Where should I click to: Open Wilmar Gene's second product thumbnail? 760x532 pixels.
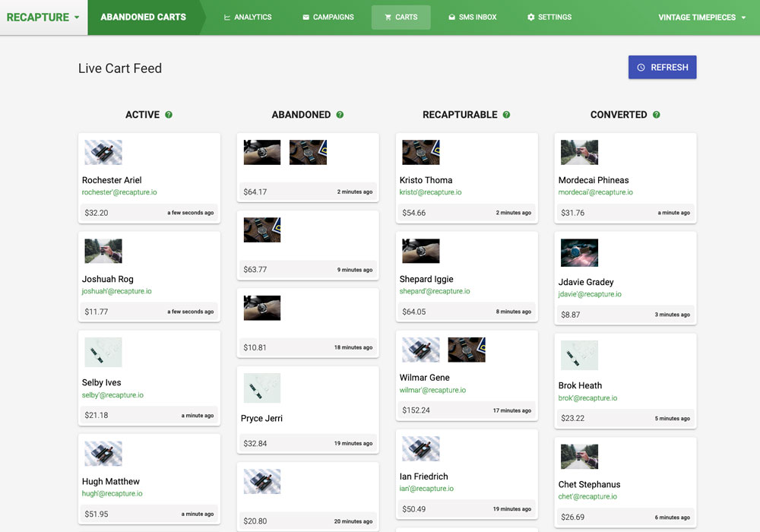coord(467,350)
